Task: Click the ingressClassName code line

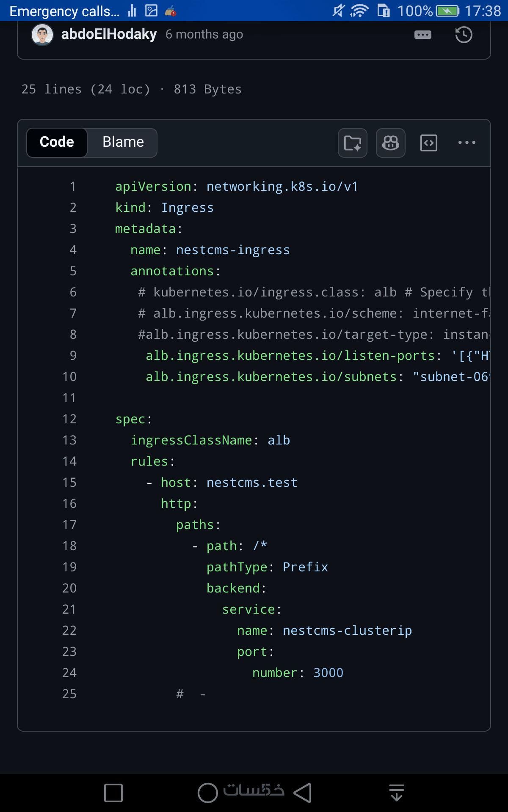Action: point(210,440)
